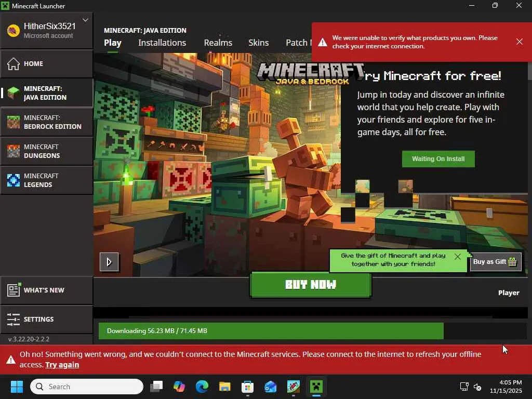The height and width of the screenshot is (399, 532).
Task: Switch to the Realms tab
Action: (218, 43)
